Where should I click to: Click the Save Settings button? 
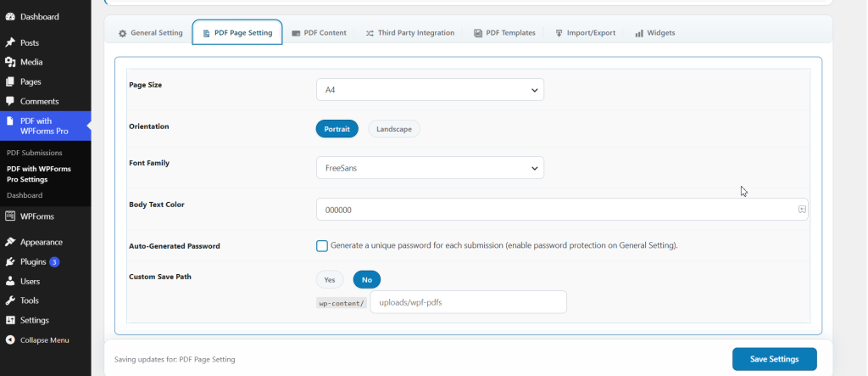(x=775, y=359)
